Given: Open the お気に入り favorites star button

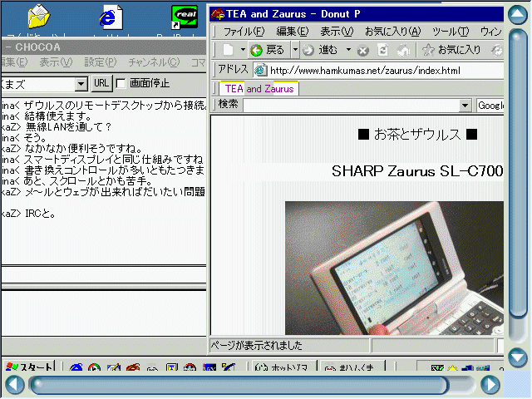Looking at the screenshot, I should coord(451,50).
